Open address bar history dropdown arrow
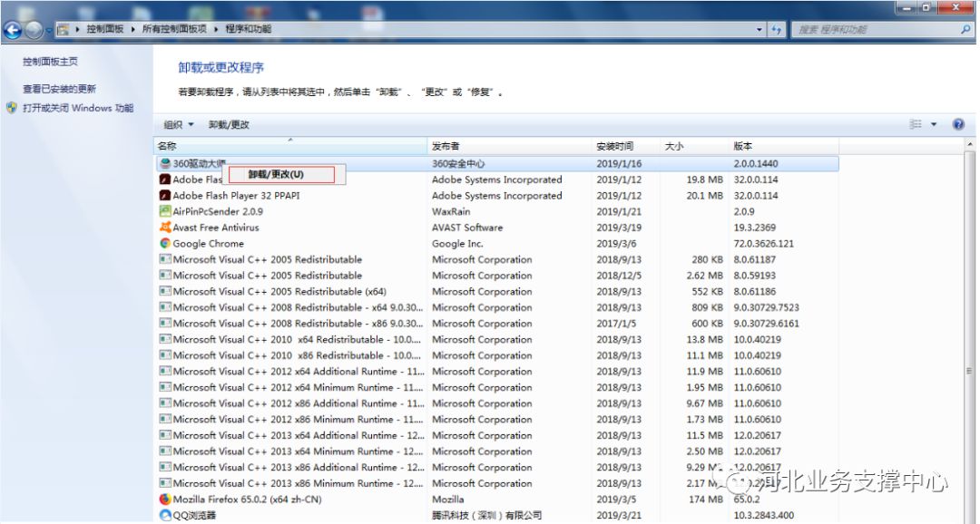This screenshot has height=524, width=980. click(x=759, y=29)
